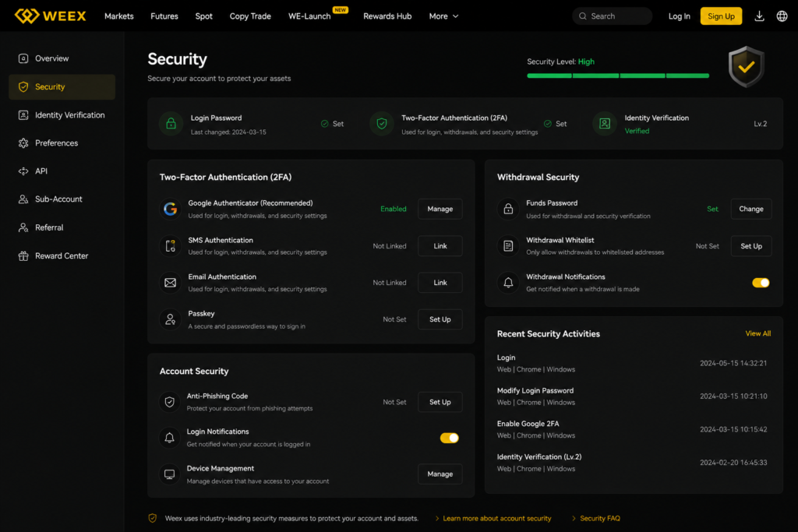Viewport: 798px width, 532px height.
Task: Manage devices under Device Management
Action: pyautogui.click(x=440, y=474)
